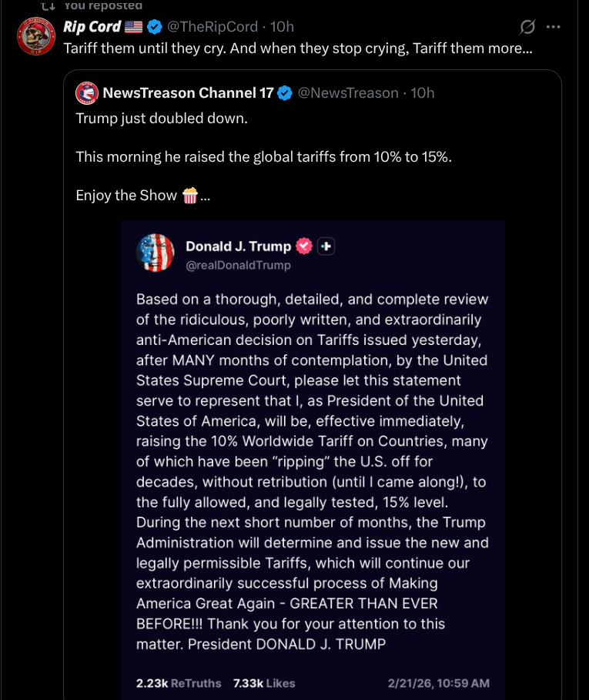
Task: Click the @realDonaldTrump handle in the image
Action: tap(238, 265)
